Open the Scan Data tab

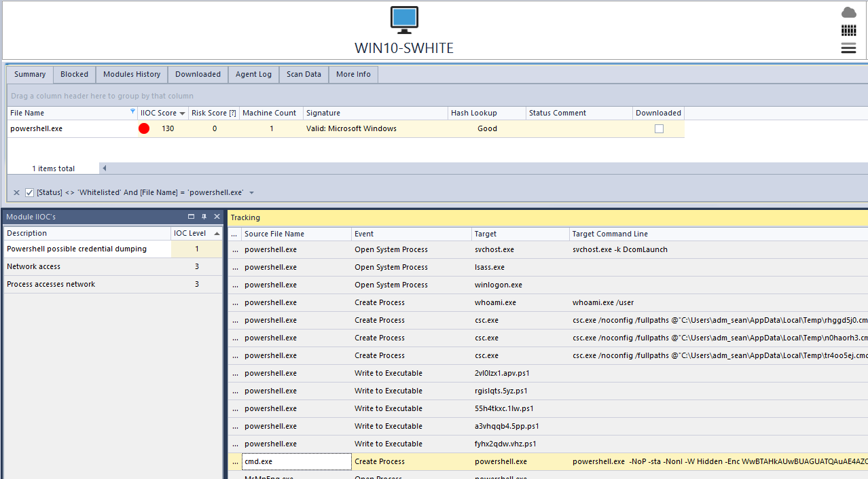tap(304, 75)
